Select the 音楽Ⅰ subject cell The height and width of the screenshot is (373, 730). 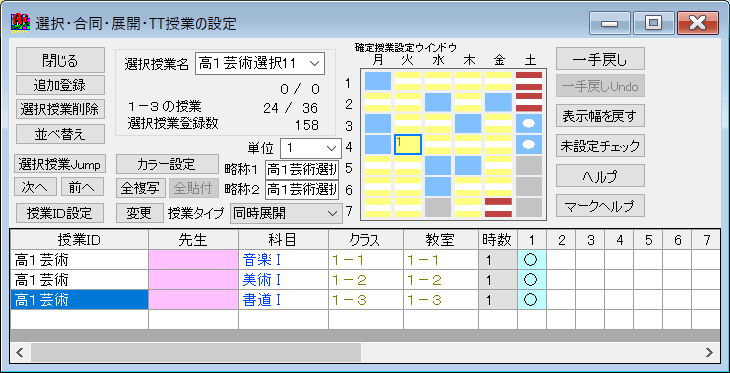click(283, 260)
